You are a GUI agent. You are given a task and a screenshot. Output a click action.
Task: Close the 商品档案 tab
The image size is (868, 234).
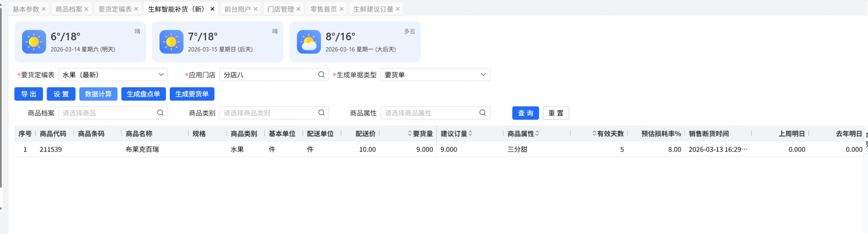point(87,9)
